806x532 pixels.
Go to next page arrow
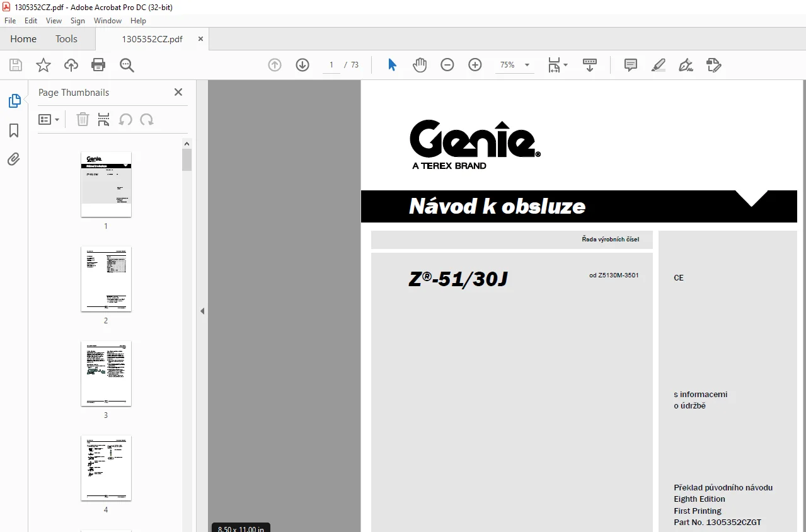302,65
